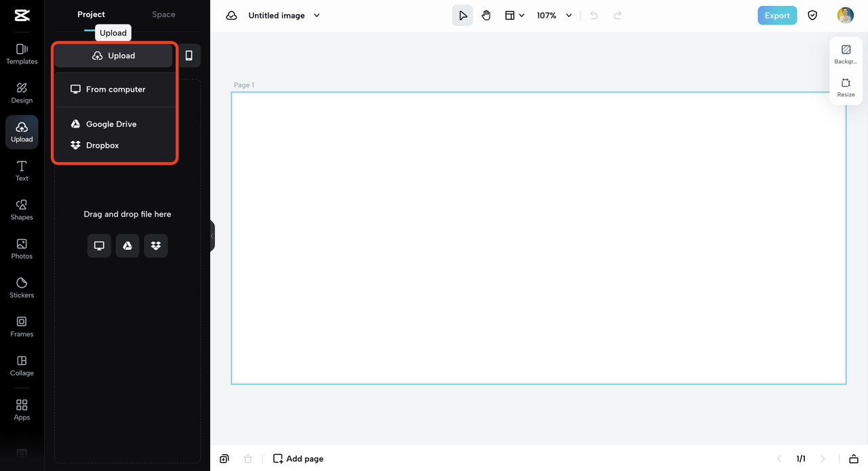Image resolution: width=868 pixels, height=471 pixels.
Task: Open the CapCut logo home icon
Action: pos(22,16)
